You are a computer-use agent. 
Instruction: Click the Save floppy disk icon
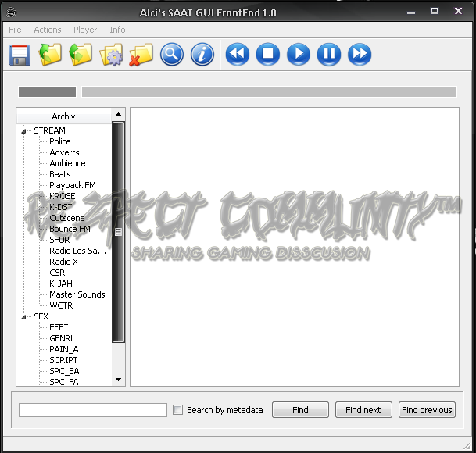pos(20,55)
